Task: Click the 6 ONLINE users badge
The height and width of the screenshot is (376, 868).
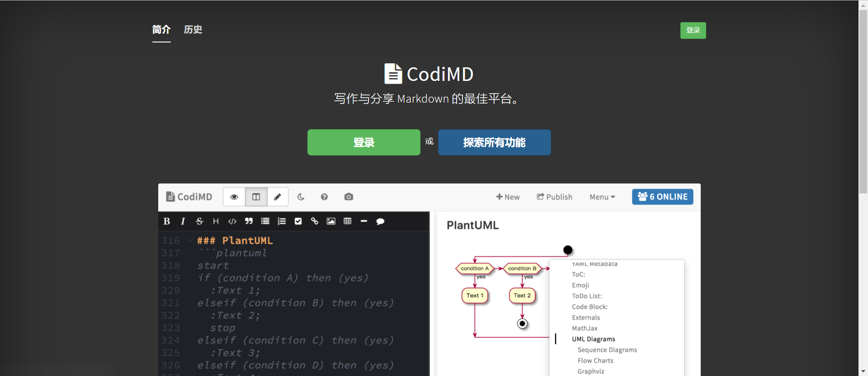Action: (x=663, y=197)
